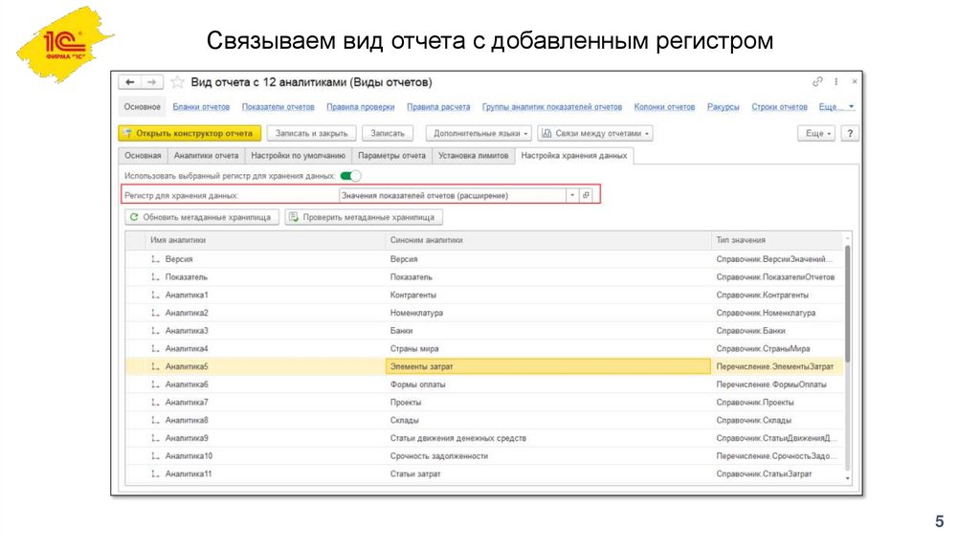Viewport: 980px width, 549px height.
Task: Select the Основное navigation section
Action: pyautogui.click(x=142, y=107)
